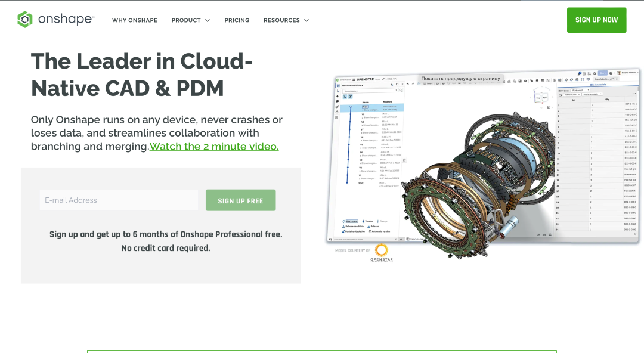Click the OpenStar sun logo
This screenshot has width=644, height=353.
382,250
